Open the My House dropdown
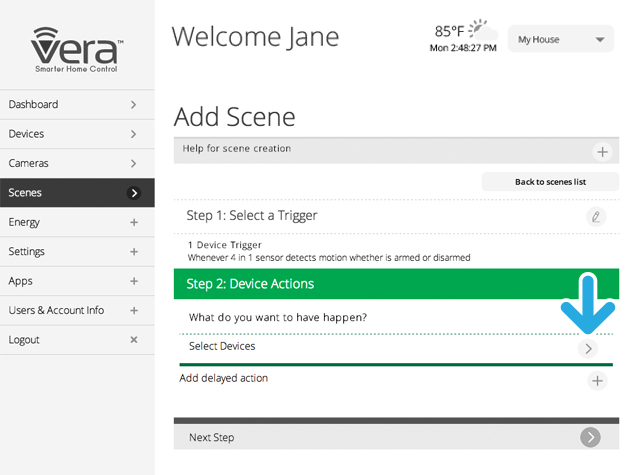Screen dimensions: 640x475 (560, 40)
